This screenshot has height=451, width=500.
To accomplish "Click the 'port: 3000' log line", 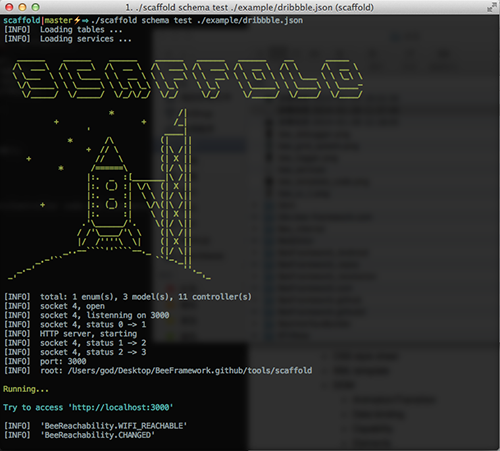I will click(45, 361).
